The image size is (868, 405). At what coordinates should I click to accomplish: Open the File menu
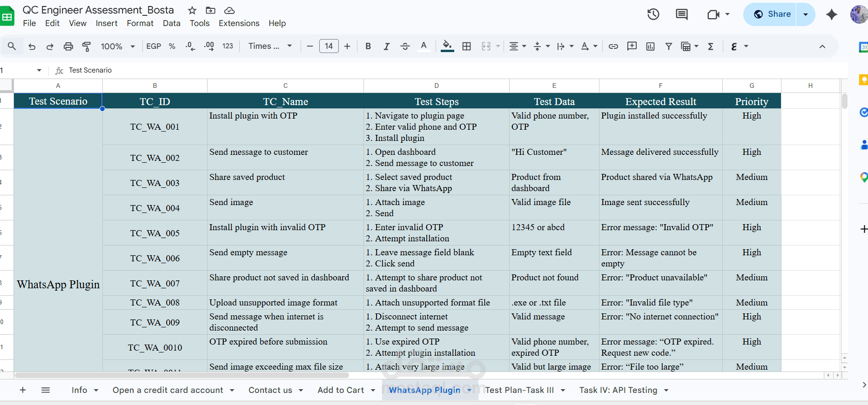pyautogui.click(x=29, y=23)
